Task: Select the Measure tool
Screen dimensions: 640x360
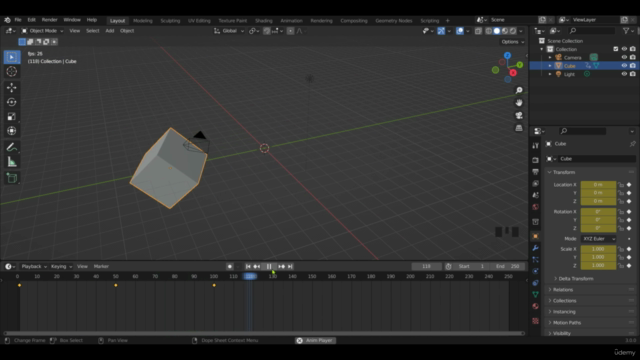Action: (x=11, y=162)
